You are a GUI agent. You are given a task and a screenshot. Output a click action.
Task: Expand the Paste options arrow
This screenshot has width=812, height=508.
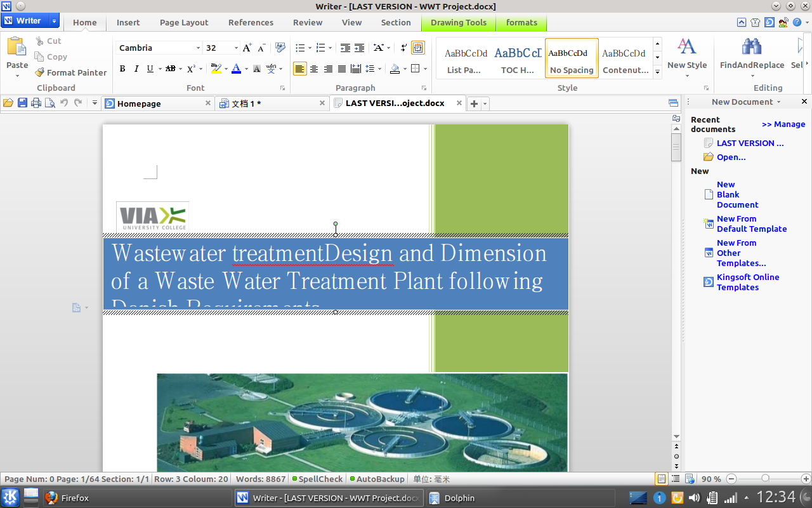point(17,76)
